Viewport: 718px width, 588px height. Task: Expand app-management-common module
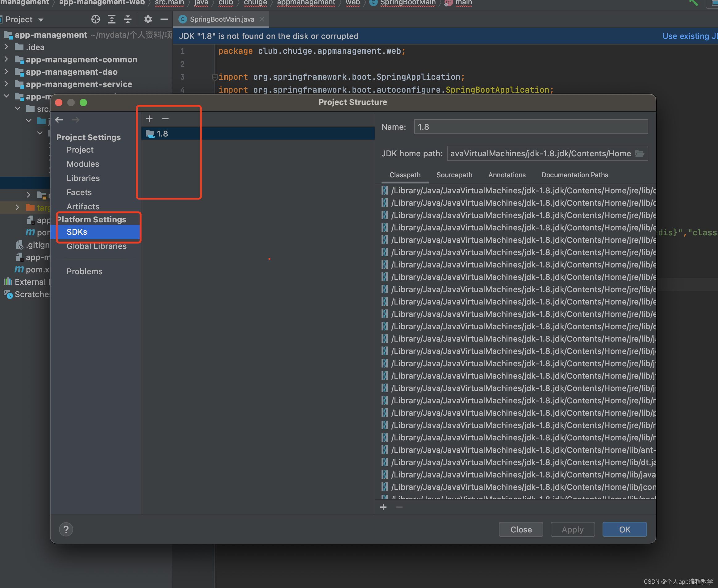[6, 59]
